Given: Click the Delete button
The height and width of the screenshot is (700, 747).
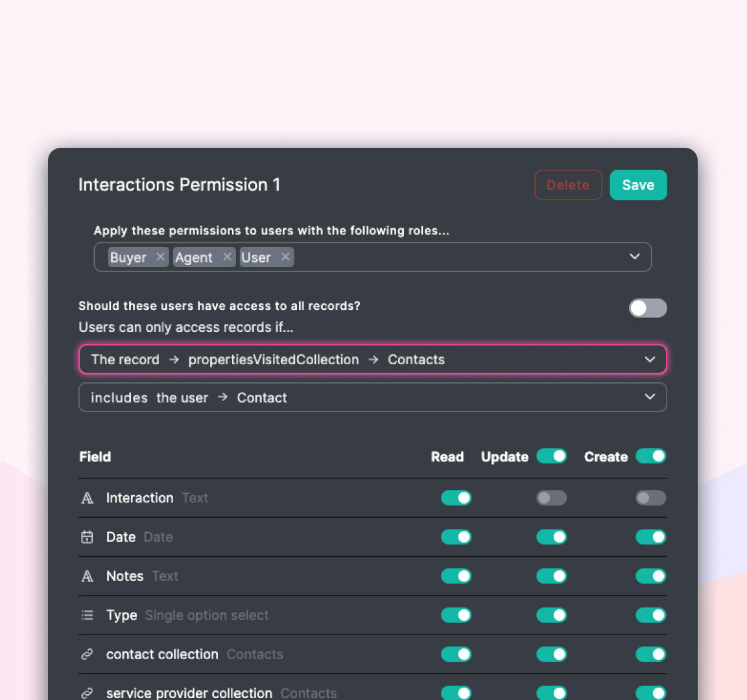Looking at the screenshot, I should (568, 185).
